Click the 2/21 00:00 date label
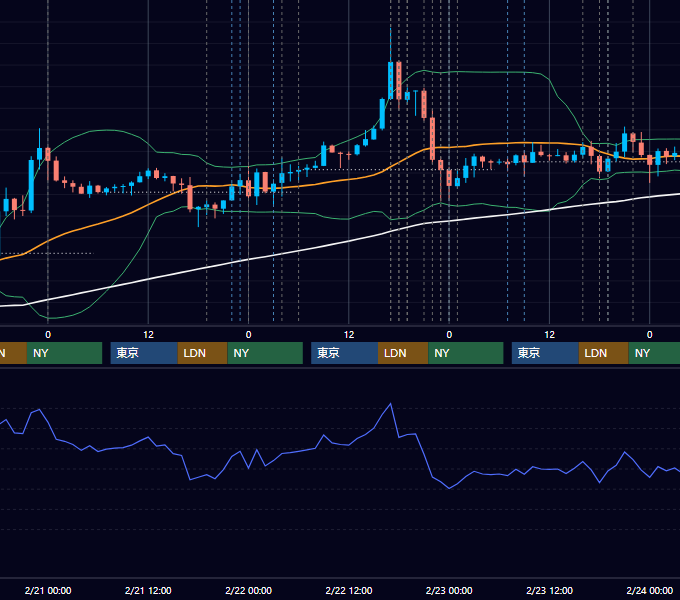This screenshot has height=600, width=680. pos(48,590)
